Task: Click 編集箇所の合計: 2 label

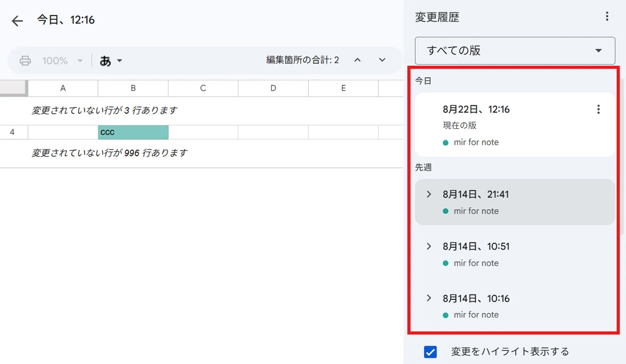Action: point(303,60)
